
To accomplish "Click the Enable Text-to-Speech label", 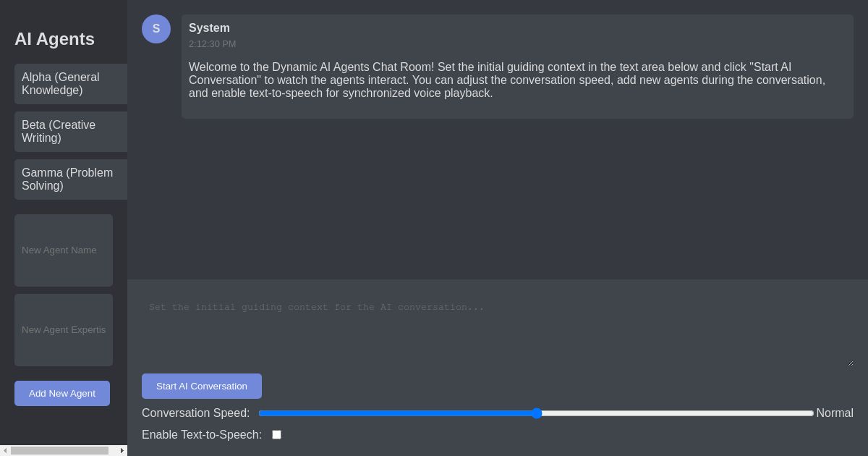I will 202,435.
